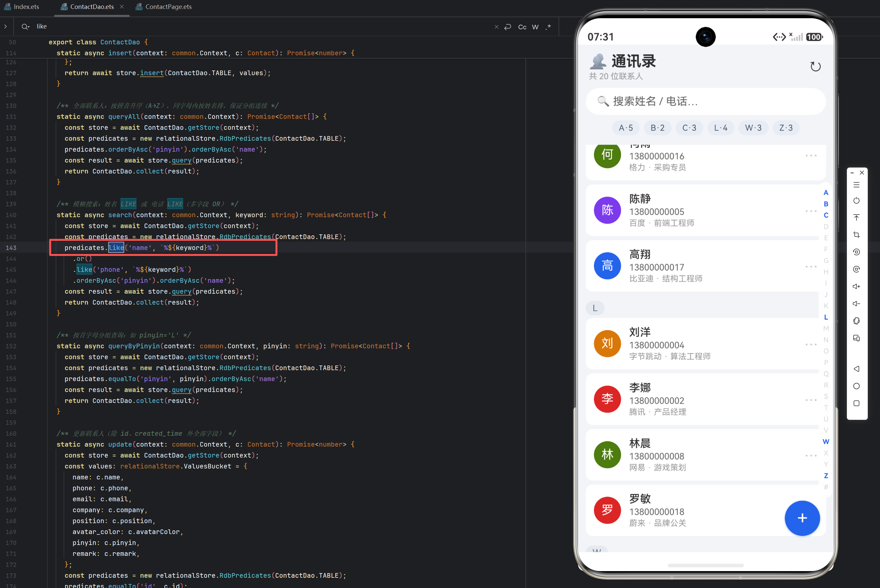880x588 pixels.
Task: Tap the green 林 avatar
Action: point(608,455)
